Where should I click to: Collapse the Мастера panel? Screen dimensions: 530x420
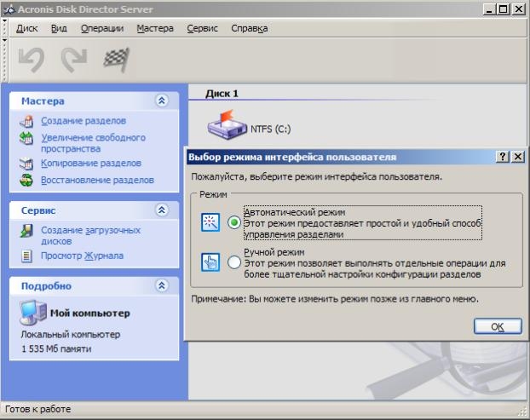[x=162, y=101]
